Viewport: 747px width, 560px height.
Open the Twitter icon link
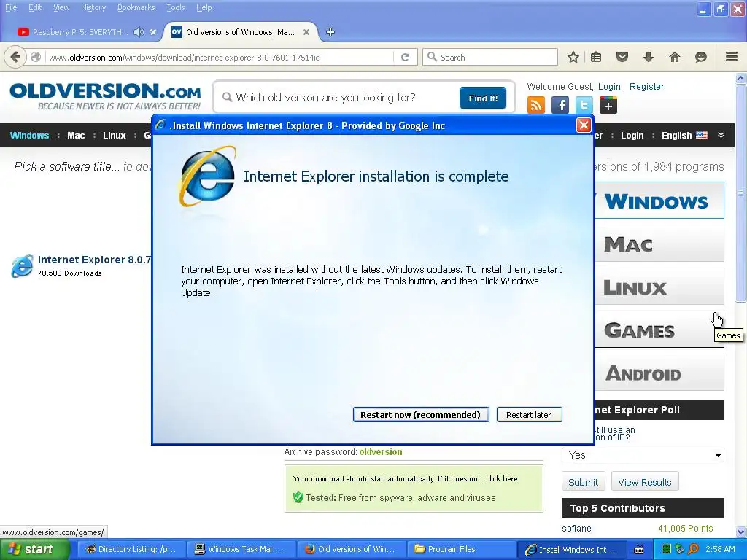(584, 105)
